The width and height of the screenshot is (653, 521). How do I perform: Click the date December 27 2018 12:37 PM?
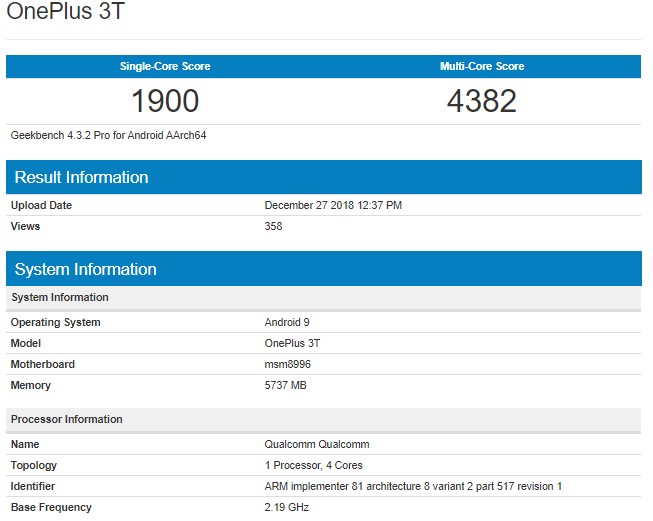pyautogui.click(x=333, y=205)
